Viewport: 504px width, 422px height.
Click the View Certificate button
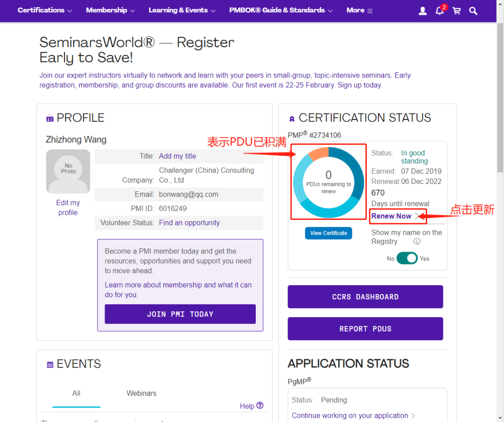[x=329, y=233]
